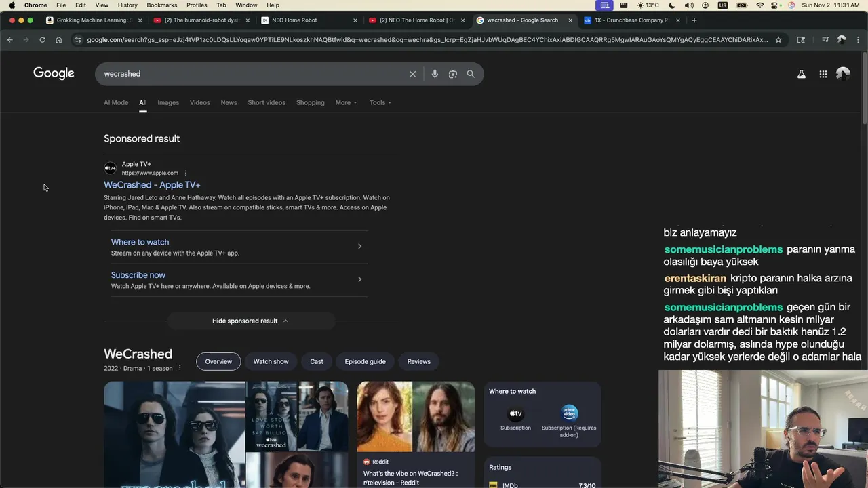Open the Google logo homepage
The height and width of the screenshot is (488, 868).
54,73
